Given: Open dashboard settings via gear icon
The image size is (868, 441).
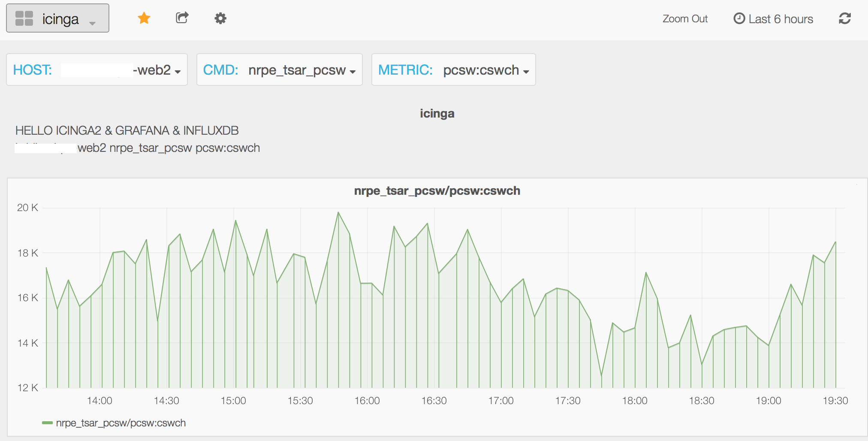Looking at the screenshot, I should [220, 18].
